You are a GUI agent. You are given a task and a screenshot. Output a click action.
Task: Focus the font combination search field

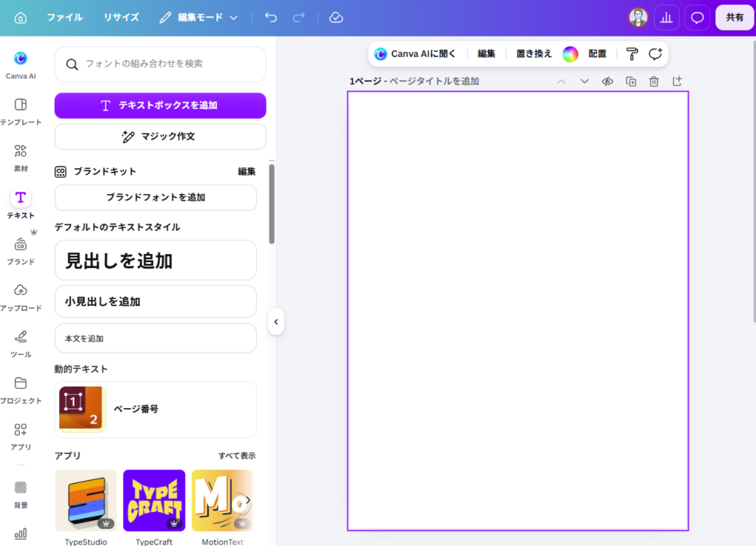pyautogui.click(x=160, y=64)
